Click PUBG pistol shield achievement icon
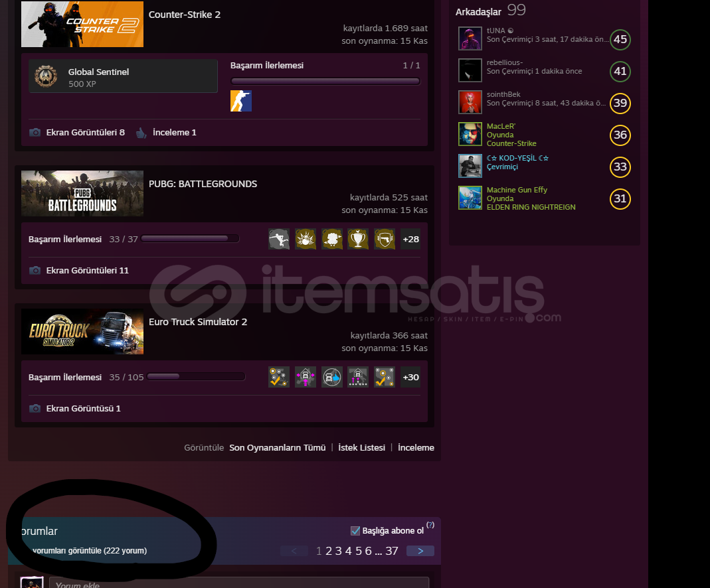 (x=385, y=240)
